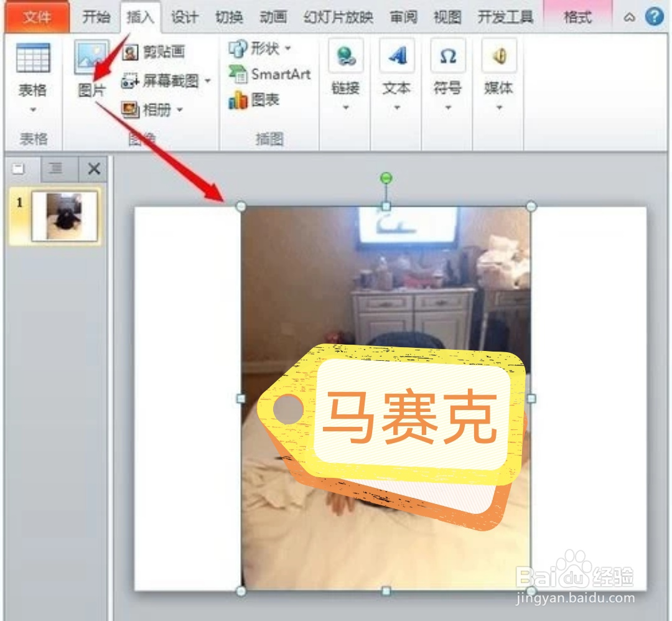Click the 屏幕截图 label text
This screenshot has height=621, width=672.
click(x=171, y=80)
